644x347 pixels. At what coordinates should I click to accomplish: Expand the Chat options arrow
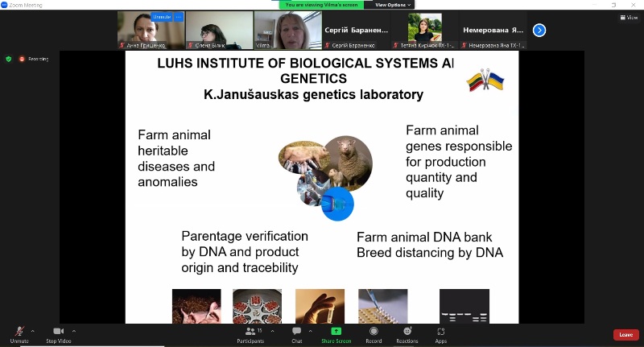pyautogui.click(x=310, y=331)
